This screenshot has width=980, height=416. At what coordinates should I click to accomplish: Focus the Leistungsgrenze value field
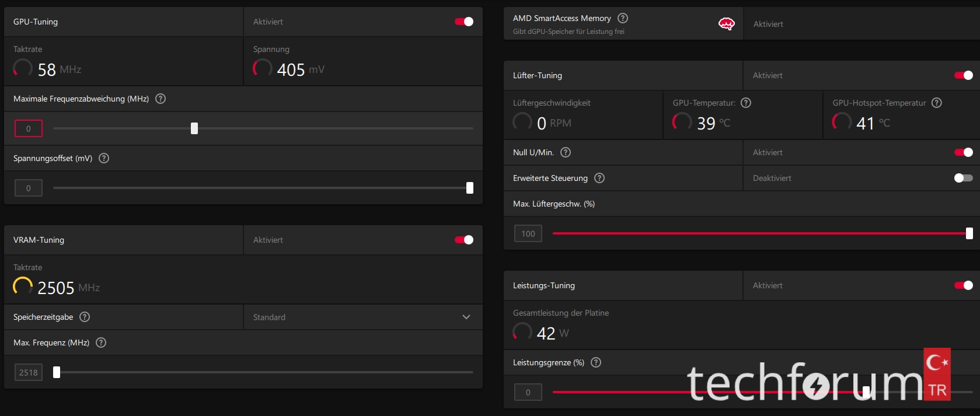tap(528, 392)
